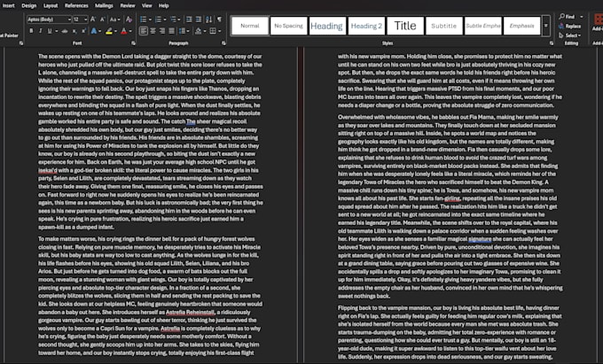Click Replace in the Editing group
Viewport: 603px width, 364px height.
[x=570, y=26]
